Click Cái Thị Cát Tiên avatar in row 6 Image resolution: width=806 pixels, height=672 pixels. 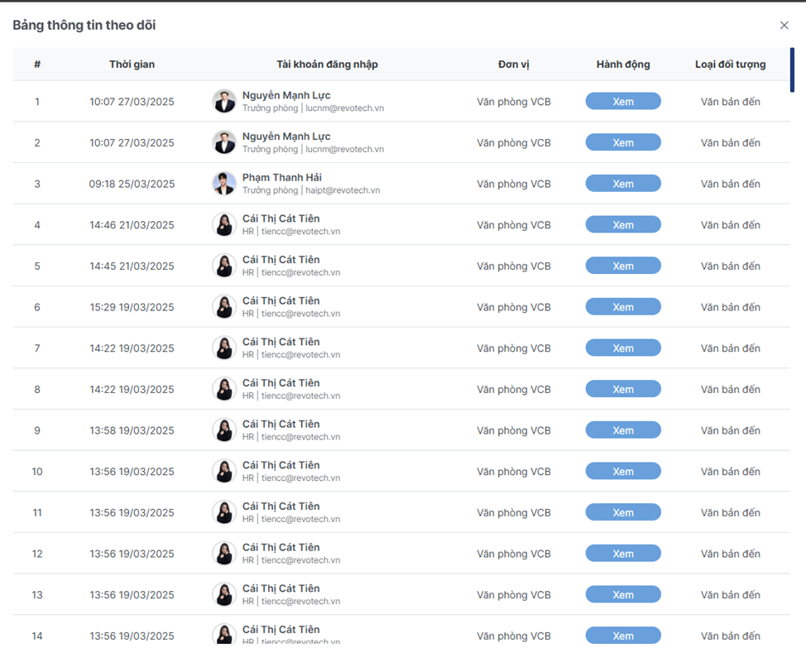224,307
